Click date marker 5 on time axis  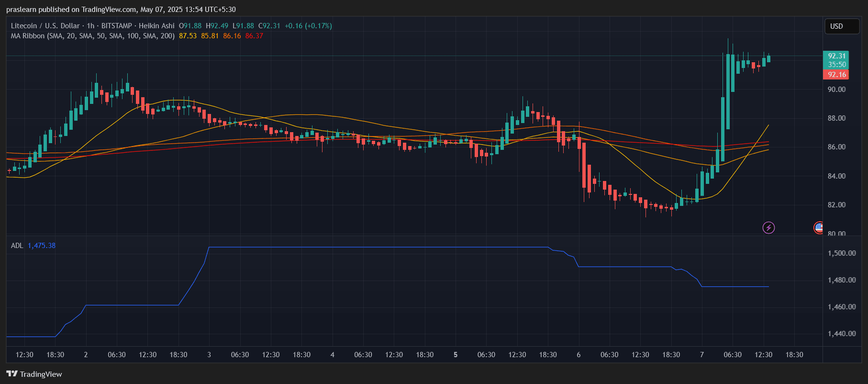point(456,355)
